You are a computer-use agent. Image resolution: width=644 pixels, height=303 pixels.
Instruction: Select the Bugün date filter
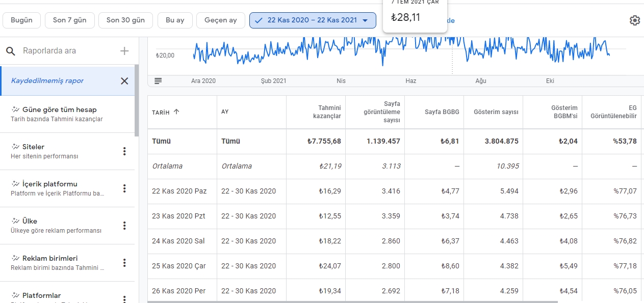point(21,20)
